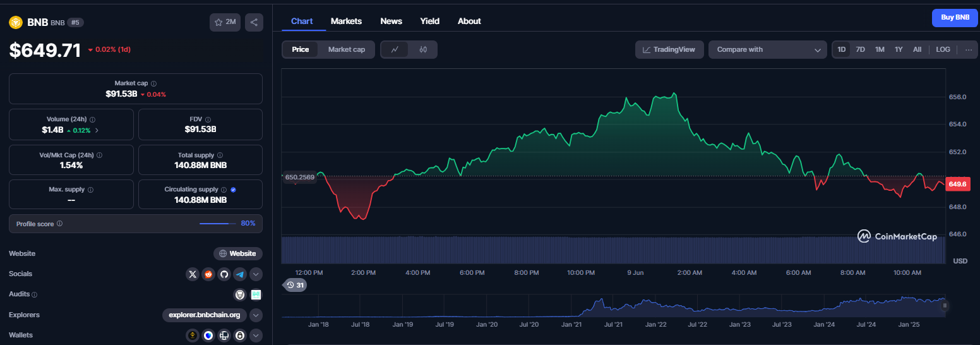Click the current price 649.6 tag
This screenshot has width=980, height=345.
point(957,184)
